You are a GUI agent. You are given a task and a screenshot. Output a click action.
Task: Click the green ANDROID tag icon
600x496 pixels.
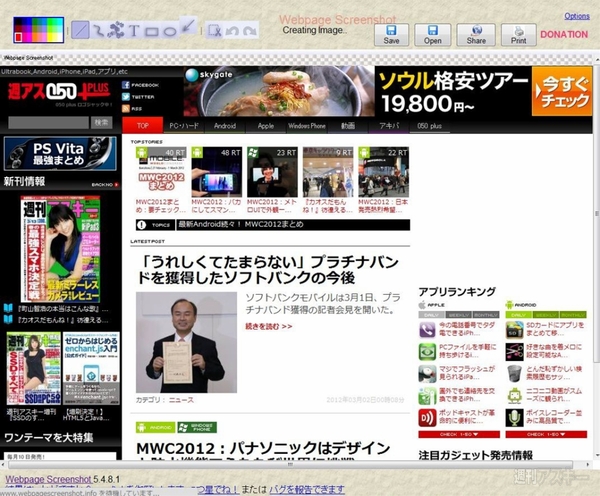click(x=155, y=427)
